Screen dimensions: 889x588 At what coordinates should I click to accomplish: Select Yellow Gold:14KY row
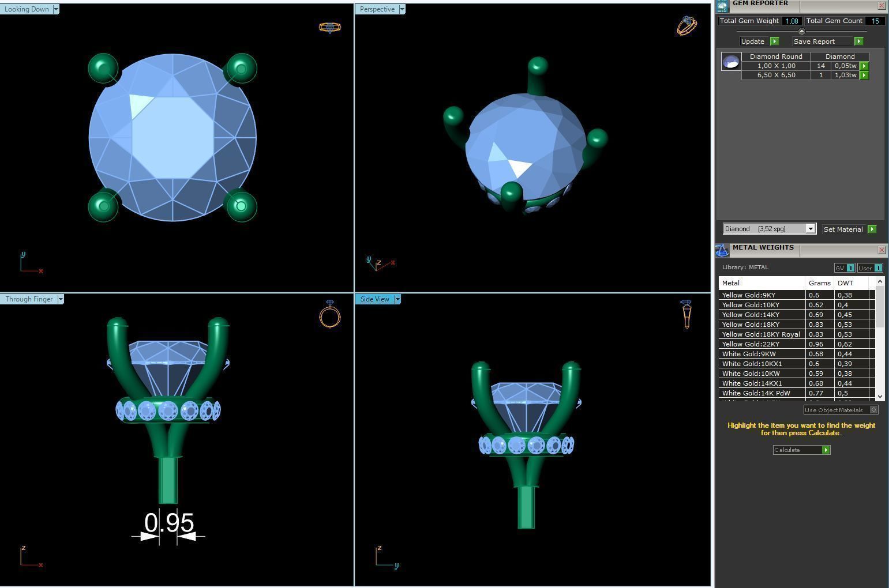tap(797, 315)
